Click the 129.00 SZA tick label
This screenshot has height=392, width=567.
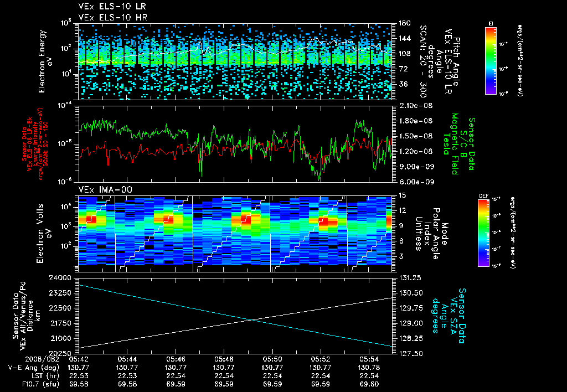pyautogui.click(x=410, y=323)
